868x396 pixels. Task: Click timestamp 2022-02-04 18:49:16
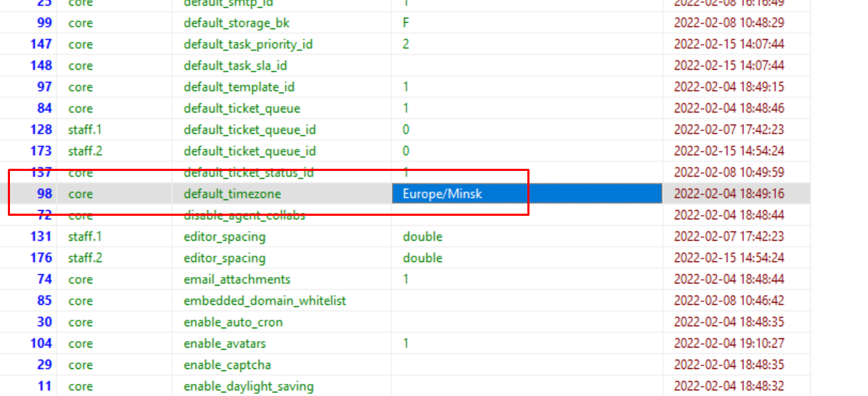click(x=729, y=194)
